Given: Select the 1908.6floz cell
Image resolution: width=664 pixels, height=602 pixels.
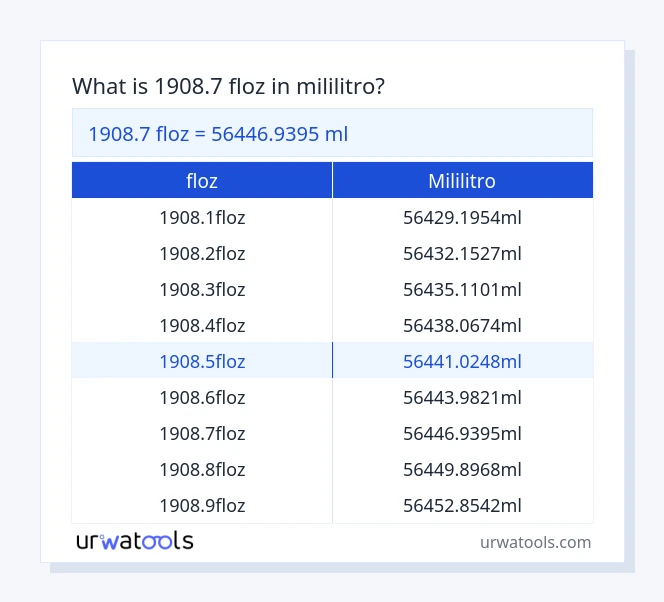Looking at the screenshot, I should [x=202, y=397].
